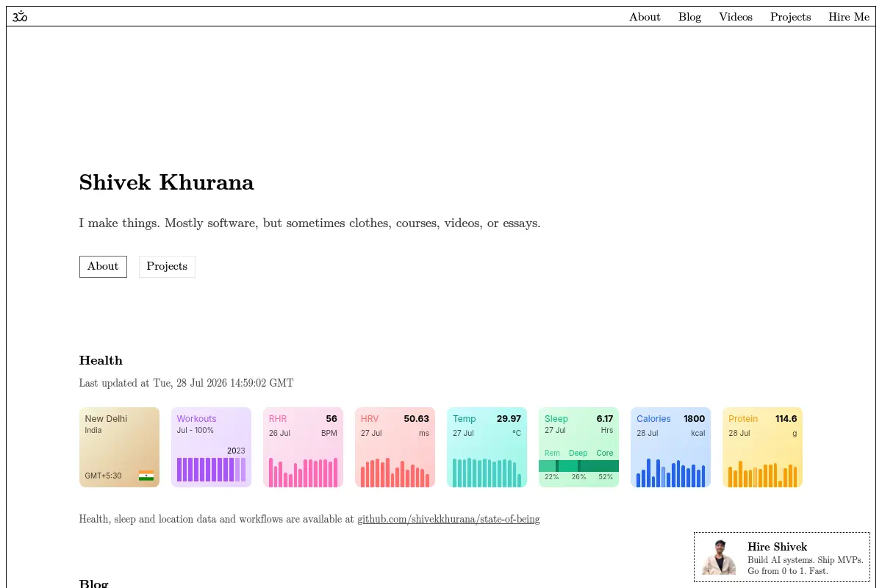The height and width of the screenshot is (588, 882).
Task: Open the Temp chart card
Action: (x=487, y=447)
